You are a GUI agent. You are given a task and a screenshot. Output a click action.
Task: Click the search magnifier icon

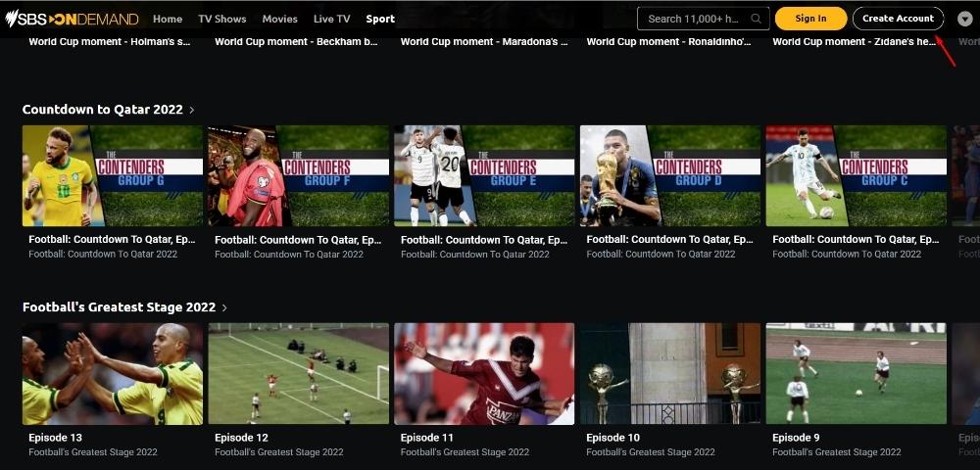[757, 18]
